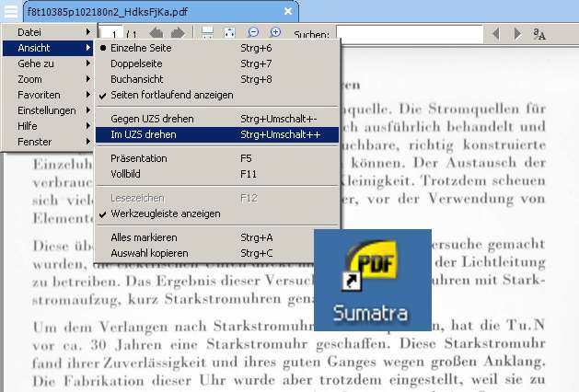The height and width of the screenshot is (392, 579).
Task: Click the zoom out magnifier icon
Action: 253,32
